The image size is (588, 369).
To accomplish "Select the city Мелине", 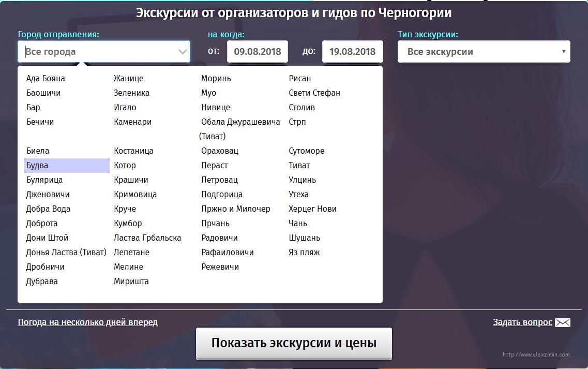I will click(129, 267).
